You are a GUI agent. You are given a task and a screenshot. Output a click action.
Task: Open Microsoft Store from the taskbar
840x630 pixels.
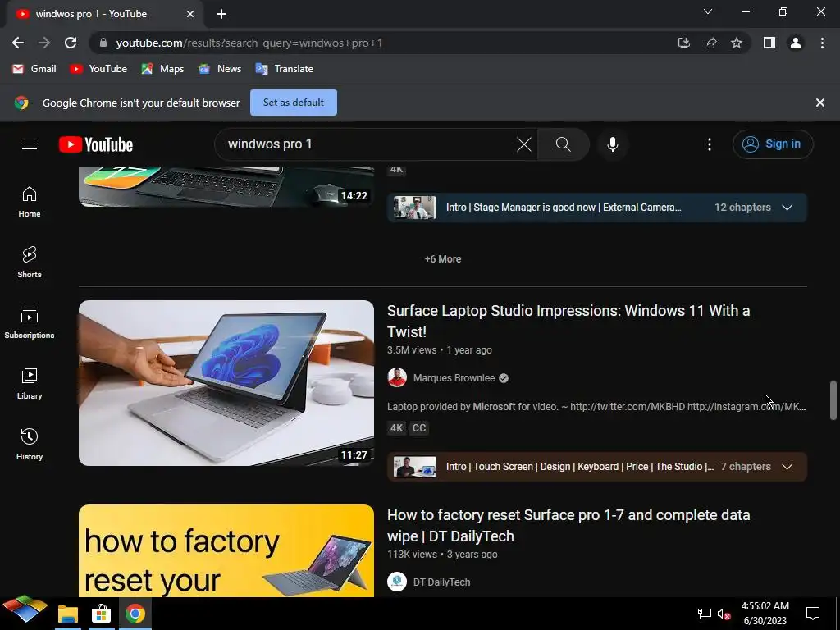click(101, 614)
